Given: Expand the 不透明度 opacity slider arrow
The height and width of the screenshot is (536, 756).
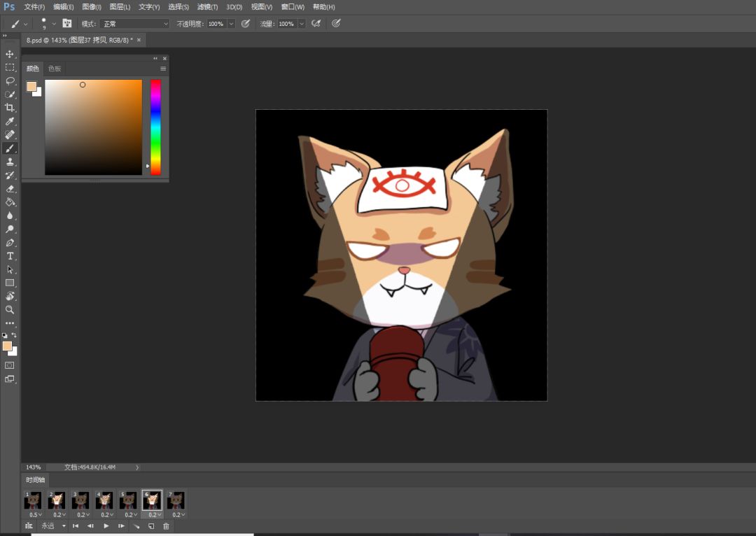Looking at the screenshot, I should click(231, 24).
